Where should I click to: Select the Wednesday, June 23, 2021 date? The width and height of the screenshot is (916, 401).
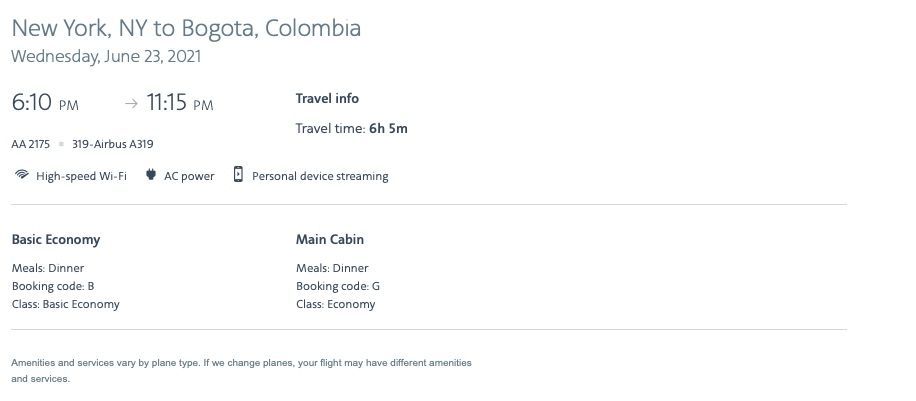pos(106,57)
